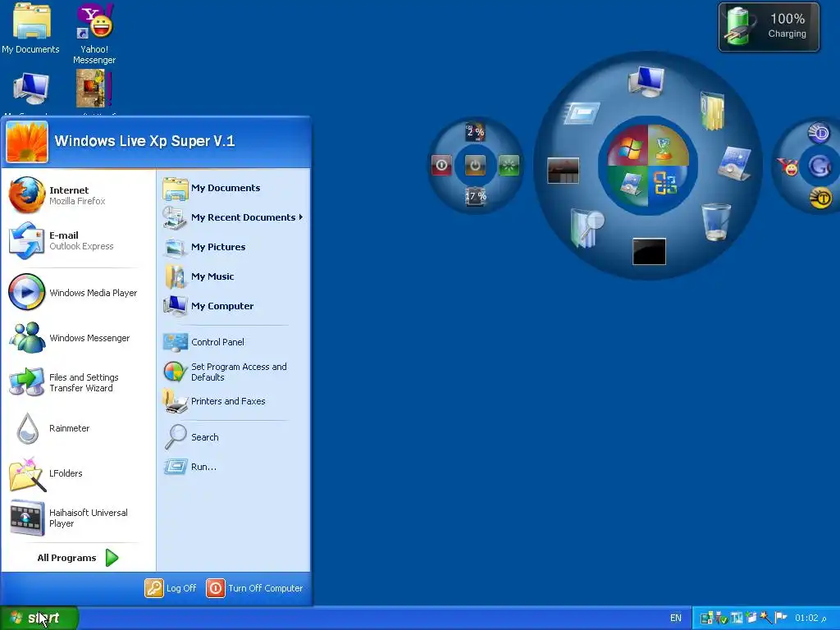Click the computer icon in circular dock
The width and height of the screenshot is (840, 630).
click(x=646, y=81)
